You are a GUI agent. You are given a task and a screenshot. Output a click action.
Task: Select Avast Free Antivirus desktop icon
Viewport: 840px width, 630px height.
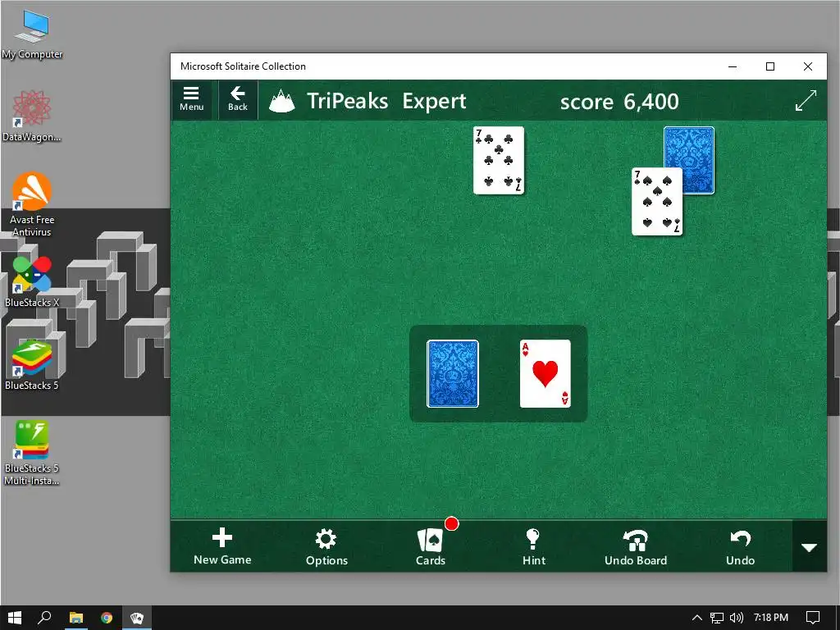(x=32, y=204)
